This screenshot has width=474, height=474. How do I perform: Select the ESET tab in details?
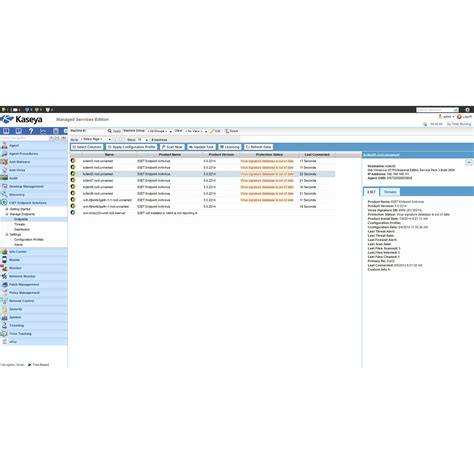click(x=371, y=192)
